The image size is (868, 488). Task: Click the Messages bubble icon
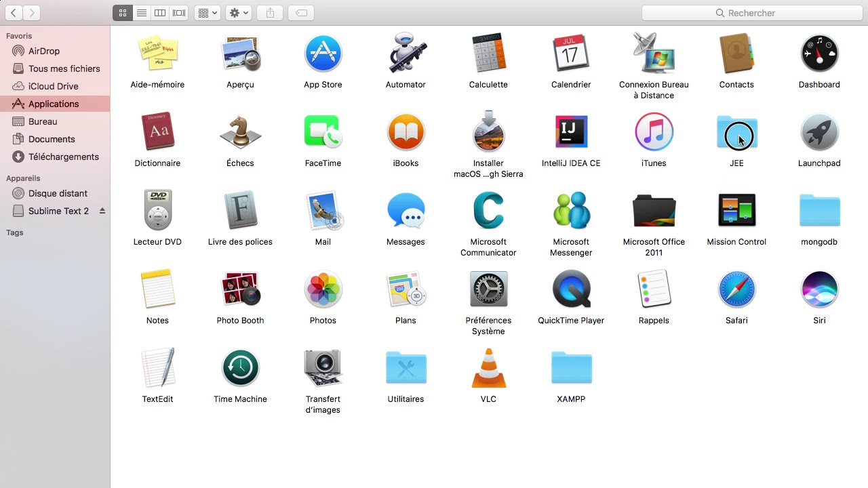(x=406, y=211)
